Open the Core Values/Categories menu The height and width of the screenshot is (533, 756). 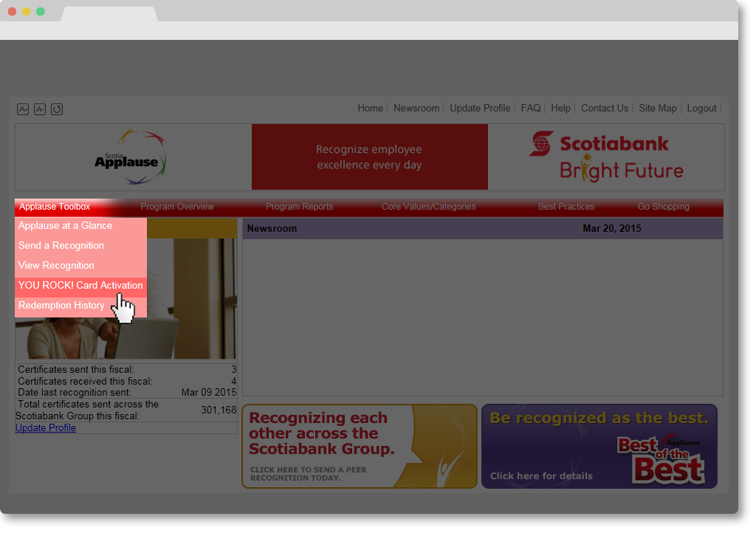tap(429, 207)
